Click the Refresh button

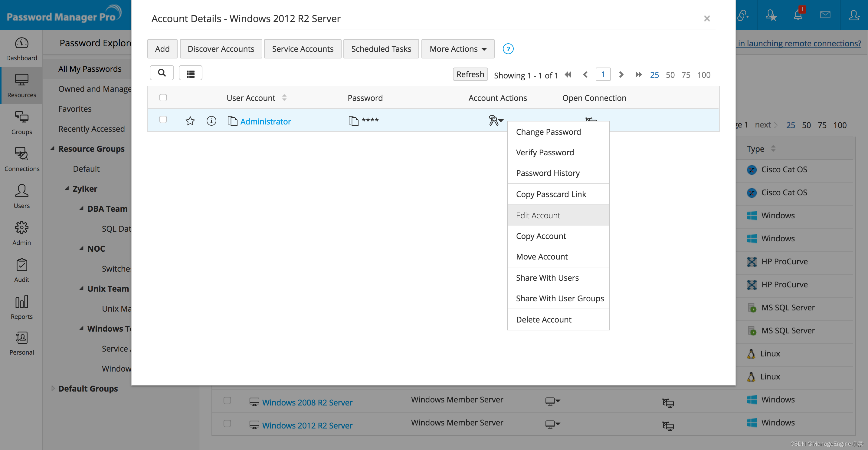(470, 74)
